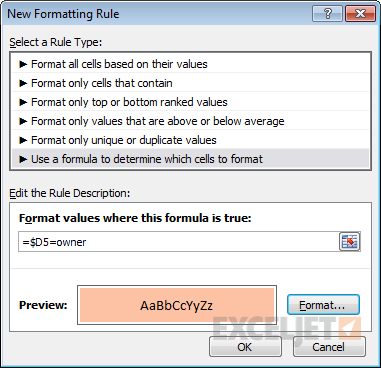381x368 pixels.
Task: Select 'Format all cells based on their values'
Action: point(191,64)
